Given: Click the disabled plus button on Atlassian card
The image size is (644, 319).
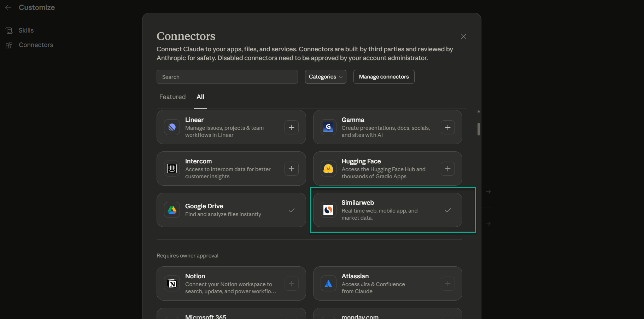Looking at the screenshot, I should click(x=448, y=284).
